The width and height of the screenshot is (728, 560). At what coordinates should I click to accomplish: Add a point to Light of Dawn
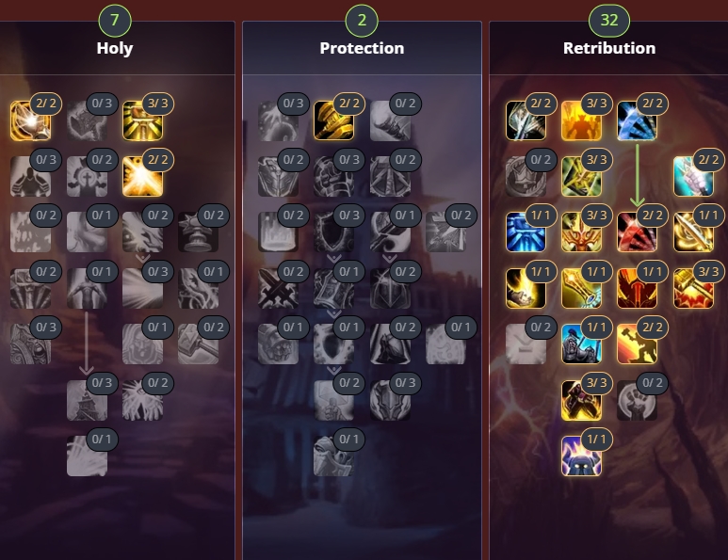[x=87, y=456]
